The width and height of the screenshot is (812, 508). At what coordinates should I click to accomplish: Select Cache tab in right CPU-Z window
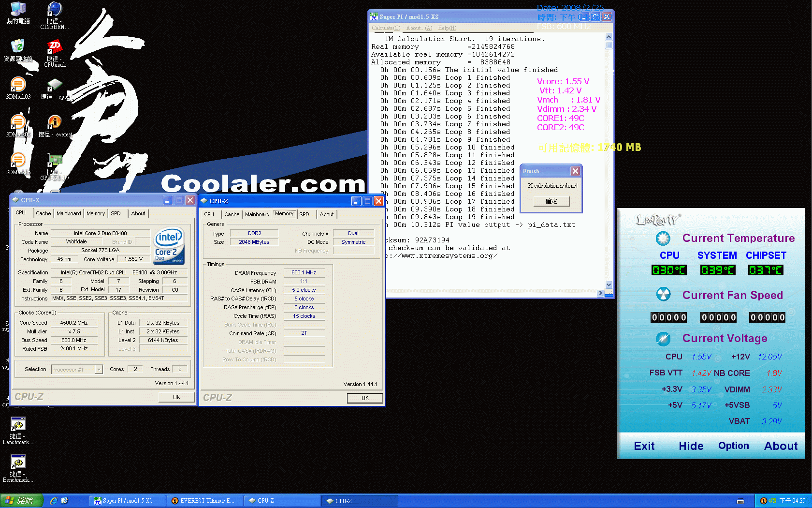[x=232, y=214]
